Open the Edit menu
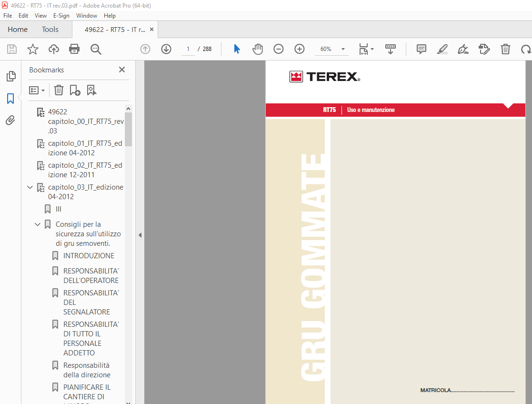 tap(23, 16)
